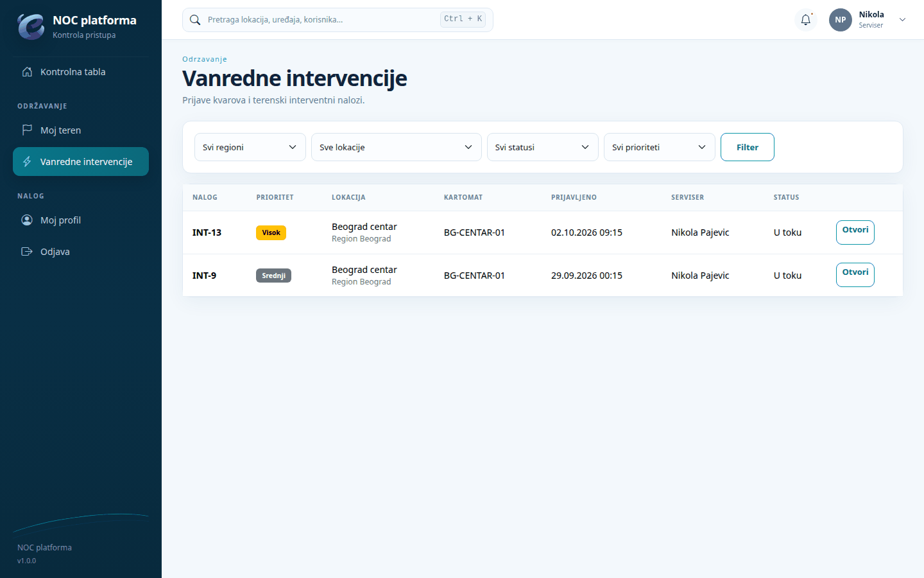The image size is (924, 578).
Task: Click the INT-13 order number
Action: coord(207,232)
